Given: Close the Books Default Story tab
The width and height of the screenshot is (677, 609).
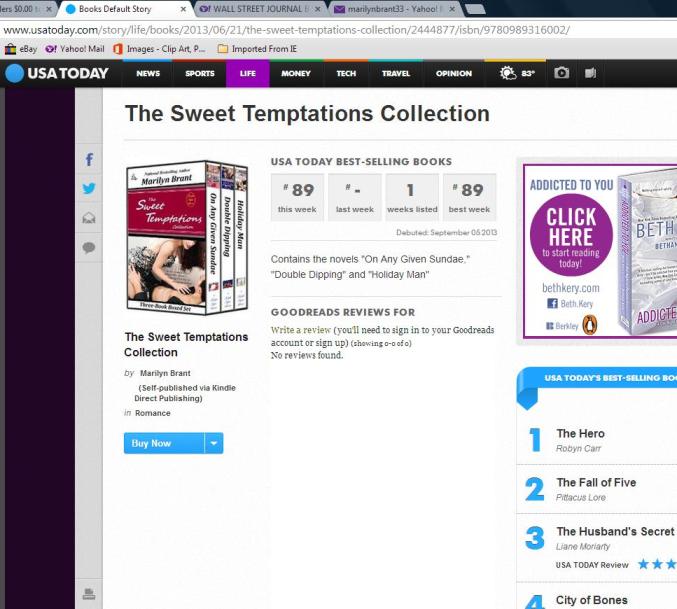Looking at the screenshot, I should (183, 9).
